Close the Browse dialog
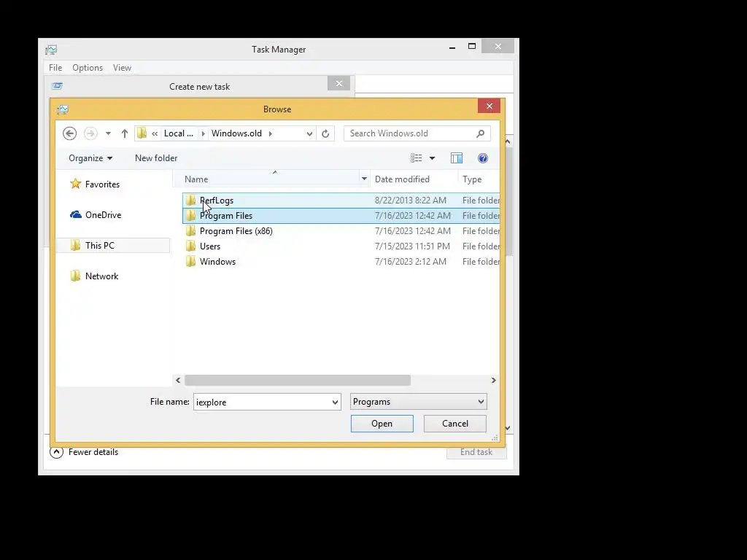Viewport: 747px width, 560px height. pyautogui.click(x=489, y=106)
